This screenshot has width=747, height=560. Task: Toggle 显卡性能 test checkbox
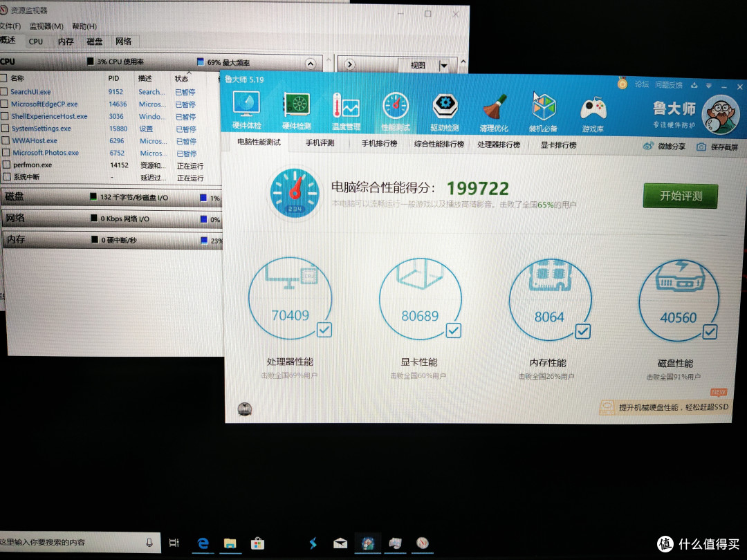pyautogui.click(x=454, y=330)
